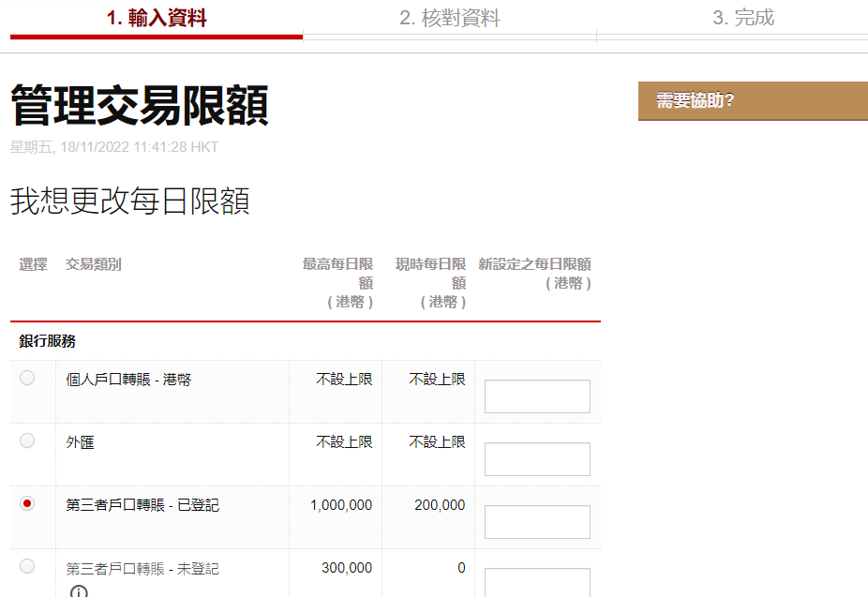Click the 200,000 current limit value
The height and width of the screenshot is (597, 868).
pyautogui.click(x=440, y=505)
